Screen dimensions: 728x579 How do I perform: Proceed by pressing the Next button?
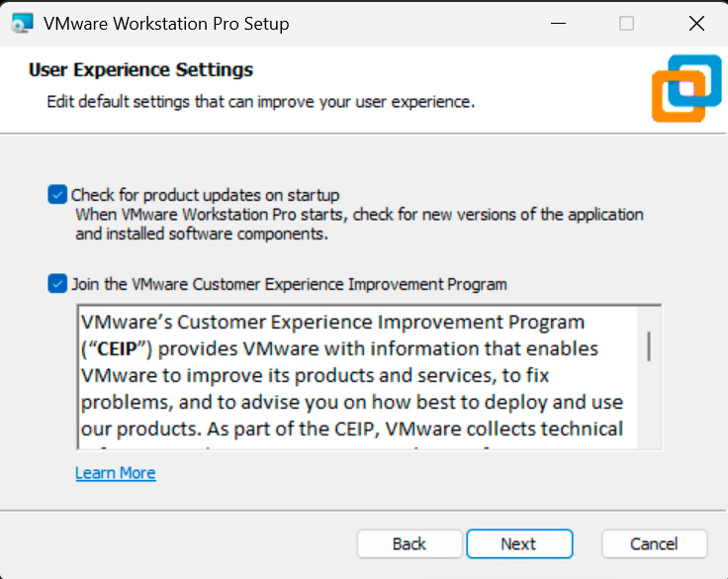[x=519, y=543]
